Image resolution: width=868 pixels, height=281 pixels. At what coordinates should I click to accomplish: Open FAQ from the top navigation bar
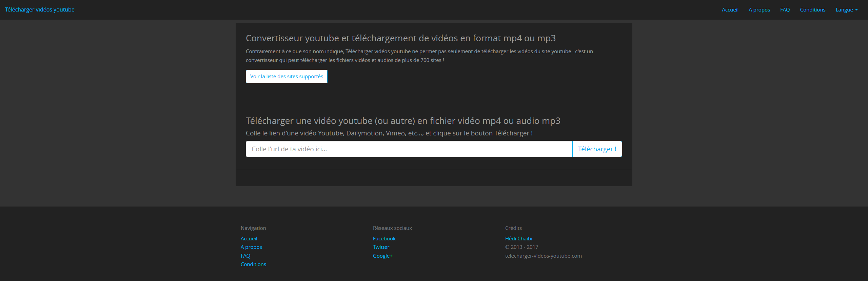pos(785,9)
